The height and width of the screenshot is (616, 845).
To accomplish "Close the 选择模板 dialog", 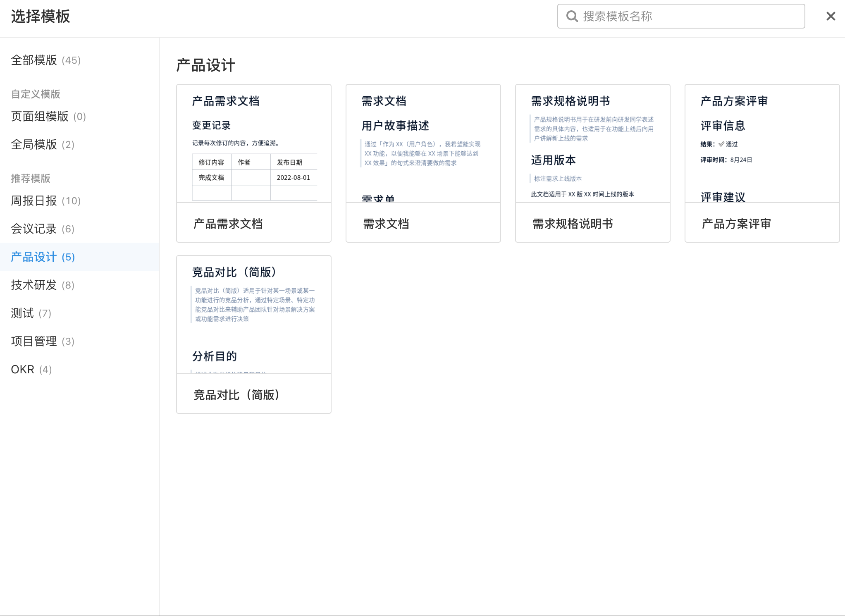I will (830, 16).
